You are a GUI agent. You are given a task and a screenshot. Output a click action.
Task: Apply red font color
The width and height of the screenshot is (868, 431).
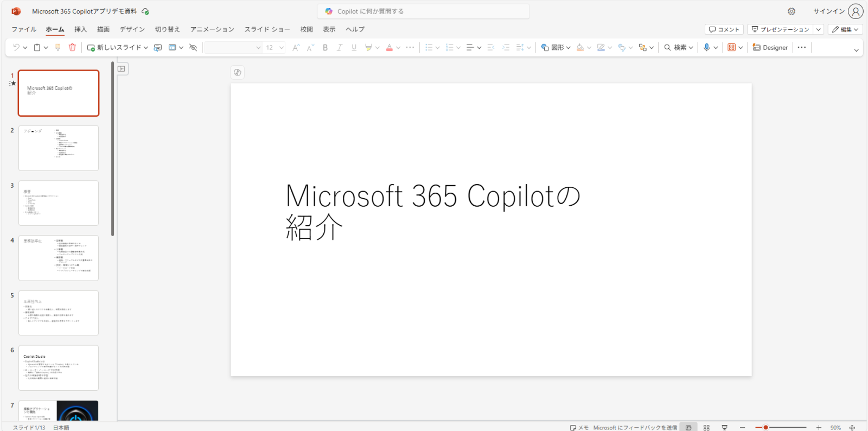click(389, 48)
